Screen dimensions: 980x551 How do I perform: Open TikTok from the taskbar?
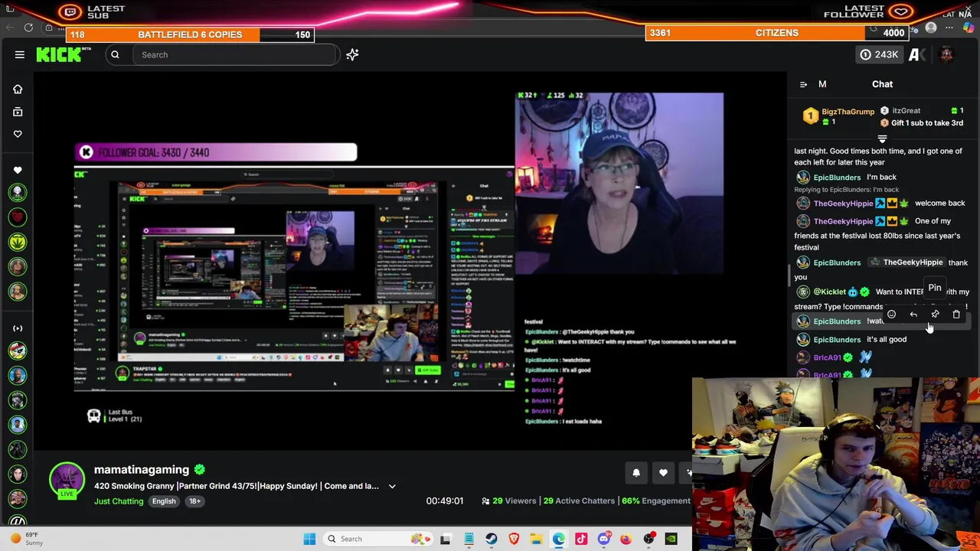[x=581, y=539]
